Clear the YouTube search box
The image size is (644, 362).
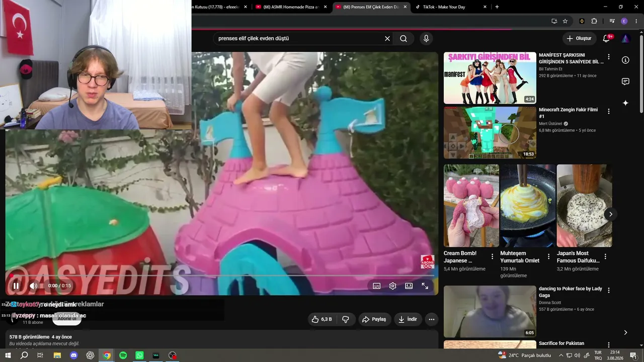click(387, 38)
